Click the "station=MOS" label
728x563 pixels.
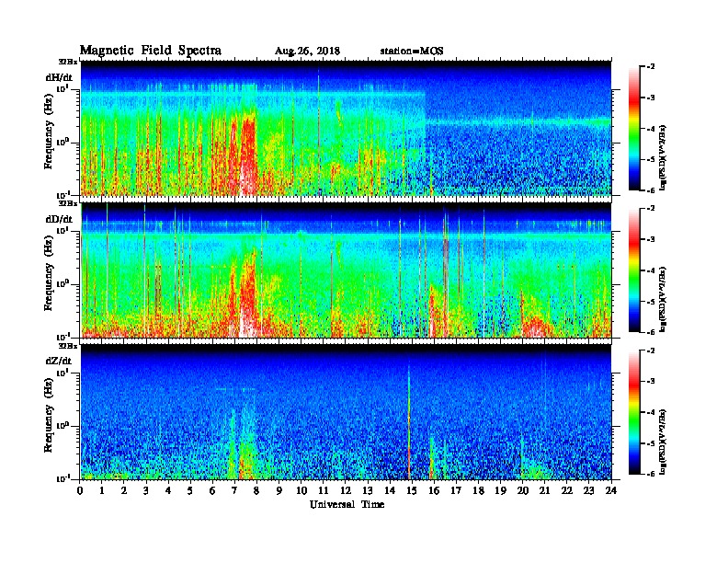click(x=412, y=51)
